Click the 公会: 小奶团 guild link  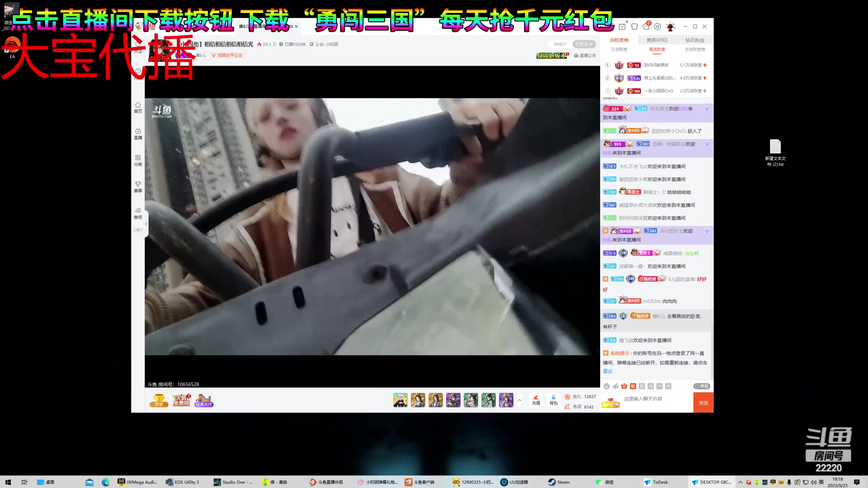point(324,44)
